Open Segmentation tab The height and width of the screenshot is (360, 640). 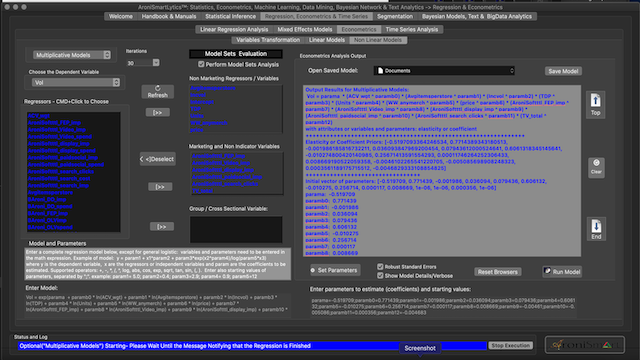(x=395, y=16)
